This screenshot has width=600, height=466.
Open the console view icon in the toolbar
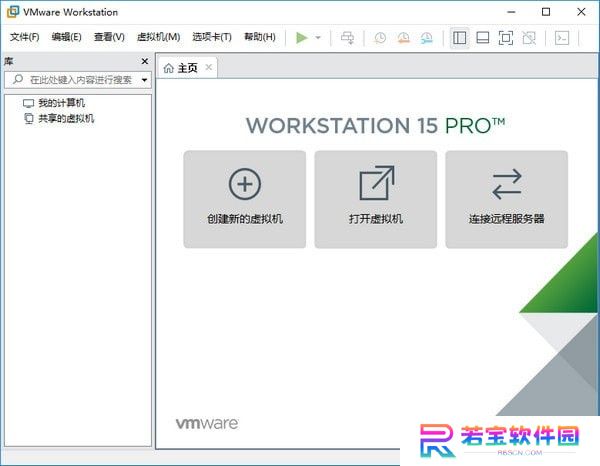tap(562, 37)
